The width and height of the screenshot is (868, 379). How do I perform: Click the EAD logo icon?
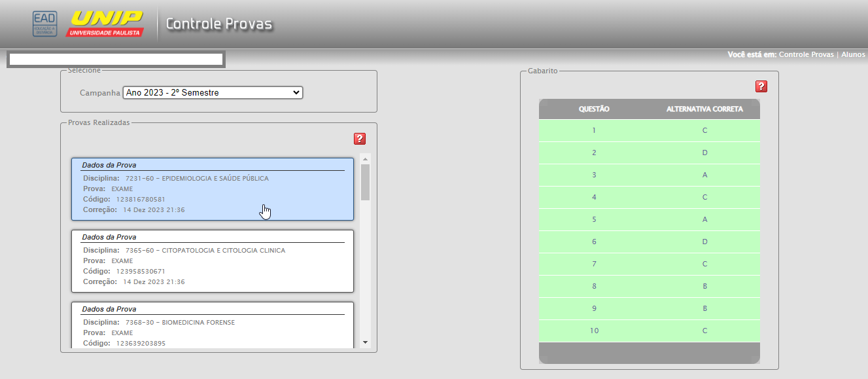coord(44,24)
